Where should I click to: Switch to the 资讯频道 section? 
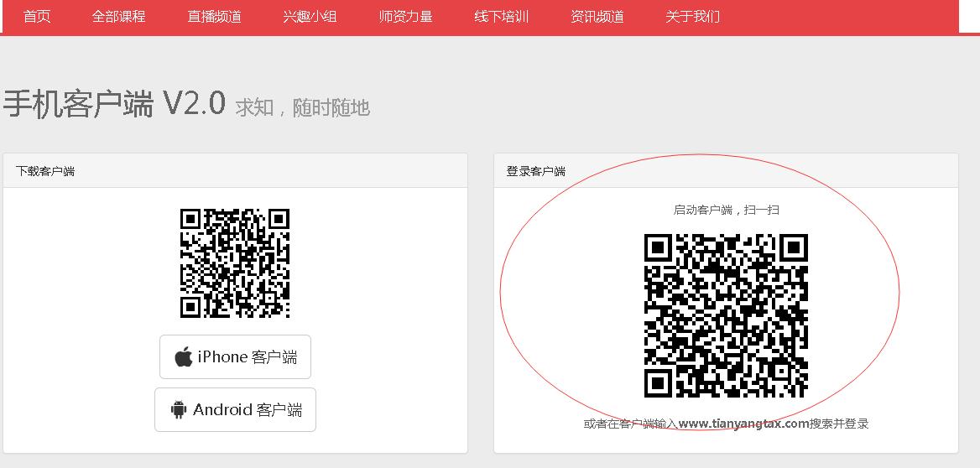[x=597, y=17]
